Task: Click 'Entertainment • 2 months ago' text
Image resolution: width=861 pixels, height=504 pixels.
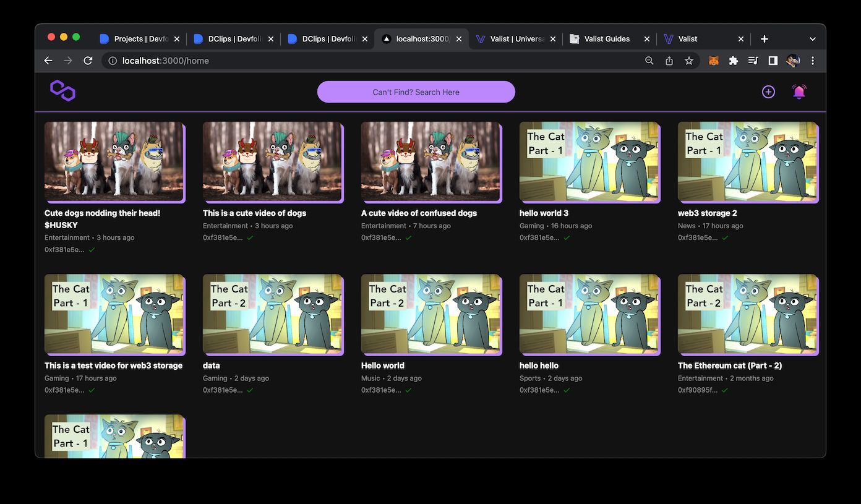Action: pyautogui.click(x=726, y=378)
